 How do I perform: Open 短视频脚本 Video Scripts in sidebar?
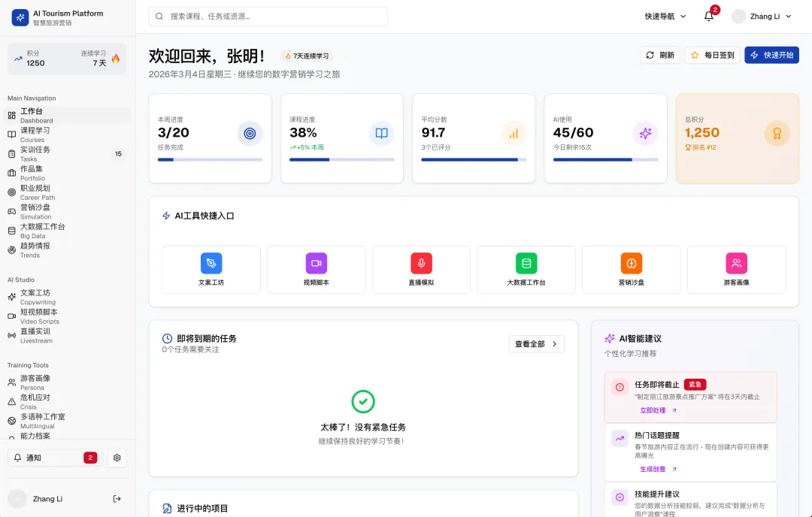[68, 316]
